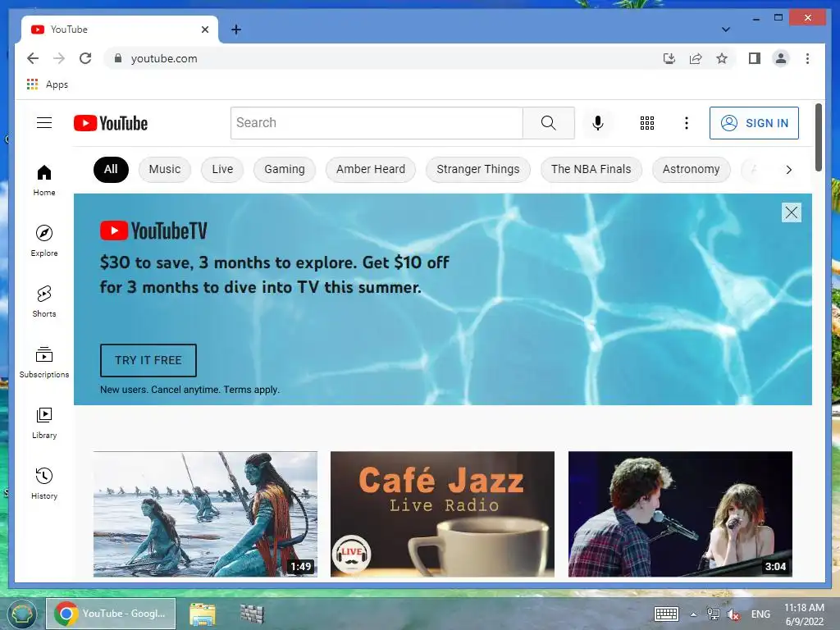Open the Café Jazz Live Radio thumbnail

click(x=442, y=514)
